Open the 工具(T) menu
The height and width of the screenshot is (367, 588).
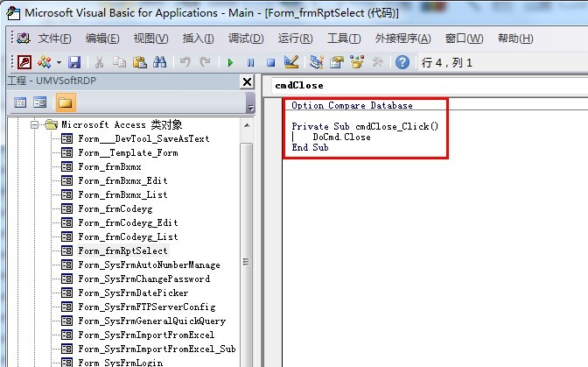tap(344, 38)
